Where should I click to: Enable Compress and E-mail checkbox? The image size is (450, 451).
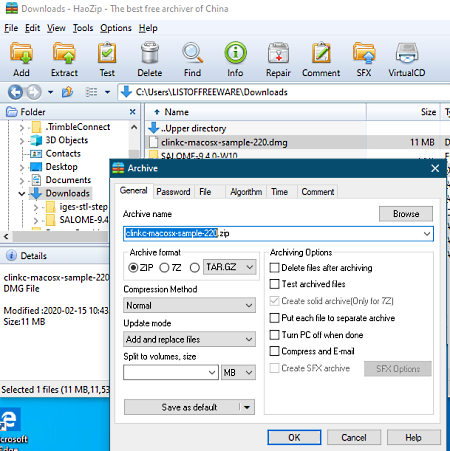(274, 351)
